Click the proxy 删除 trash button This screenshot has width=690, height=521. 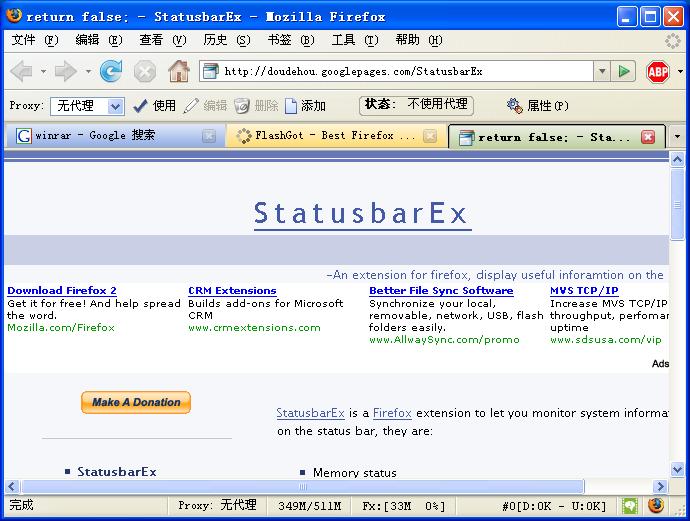click(256, 106)
